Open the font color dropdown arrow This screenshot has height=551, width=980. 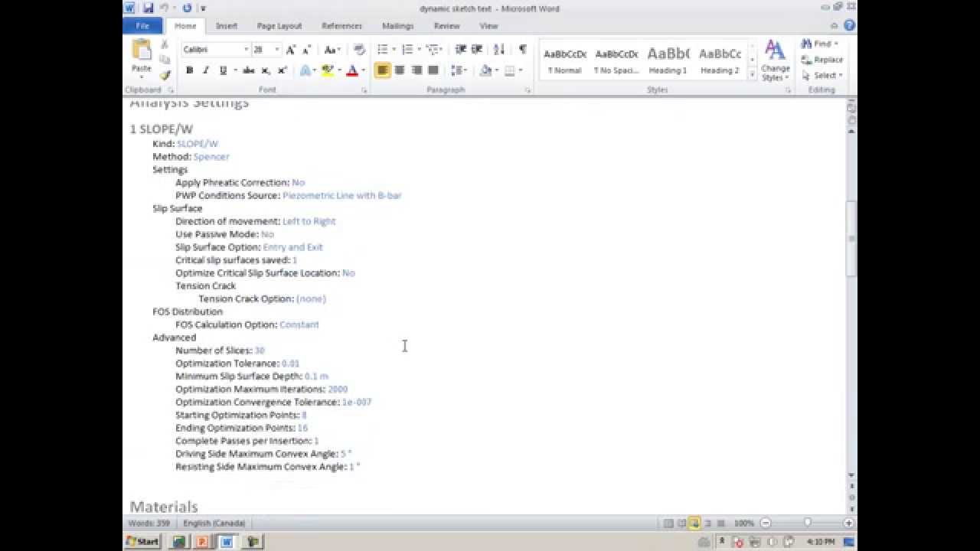click(362, 70)
